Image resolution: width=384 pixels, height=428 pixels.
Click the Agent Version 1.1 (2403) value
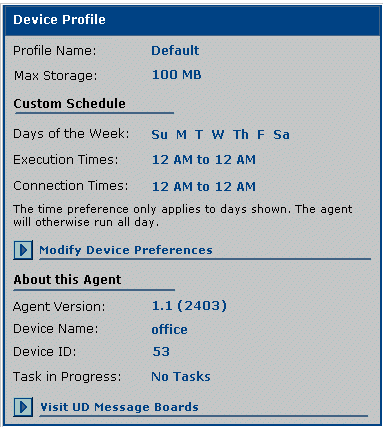pyautogui.click(x=189, y=306)
